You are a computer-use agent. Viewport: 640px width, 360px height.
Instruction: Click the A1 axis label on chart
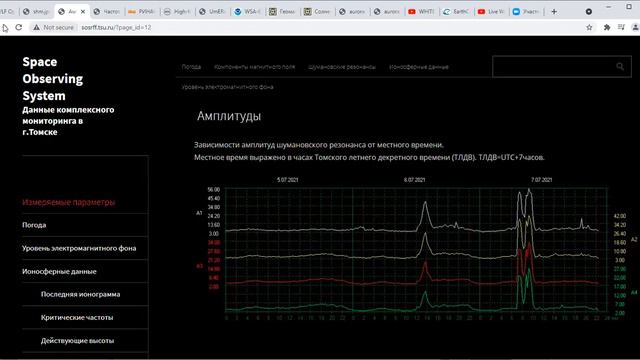point(199,213)
